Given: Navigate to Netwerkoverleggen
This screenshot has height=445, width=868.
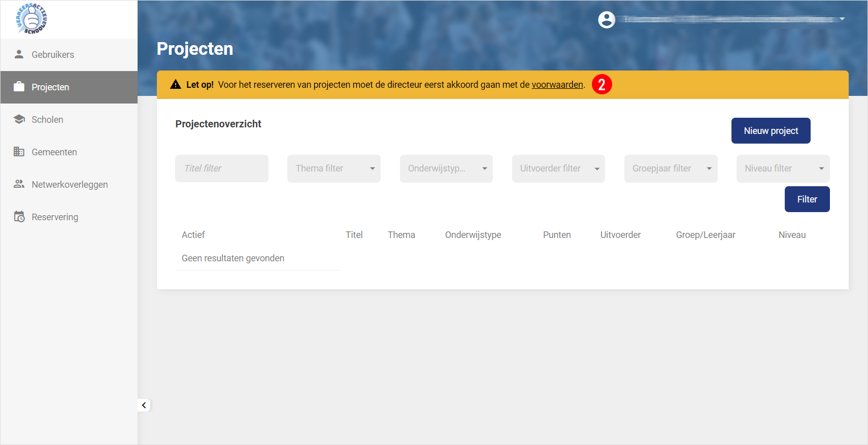Looking at the screenshot, I should click(x=69, y=185).
